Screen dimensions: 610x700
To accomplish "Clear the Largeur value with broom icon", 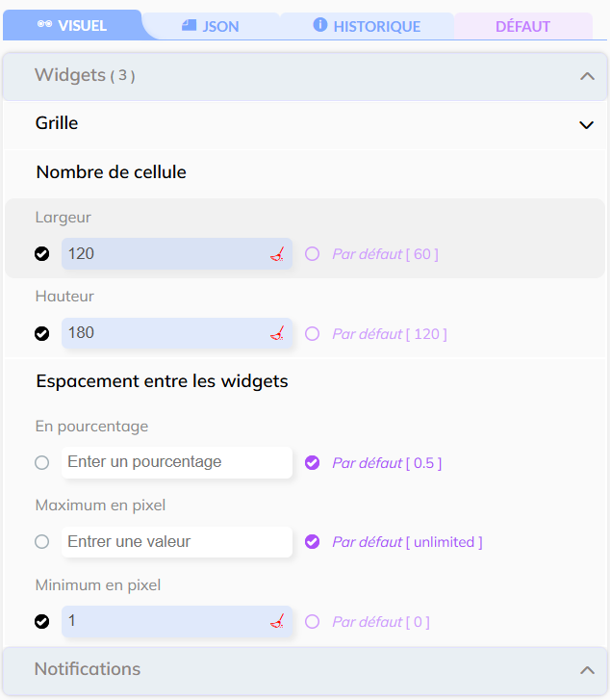I will pyautogui.click(x=277, y=254).
